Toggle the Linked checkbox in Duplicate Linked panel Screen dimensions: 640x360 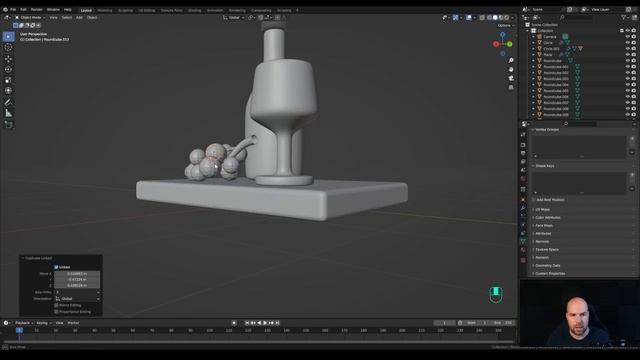56,267
